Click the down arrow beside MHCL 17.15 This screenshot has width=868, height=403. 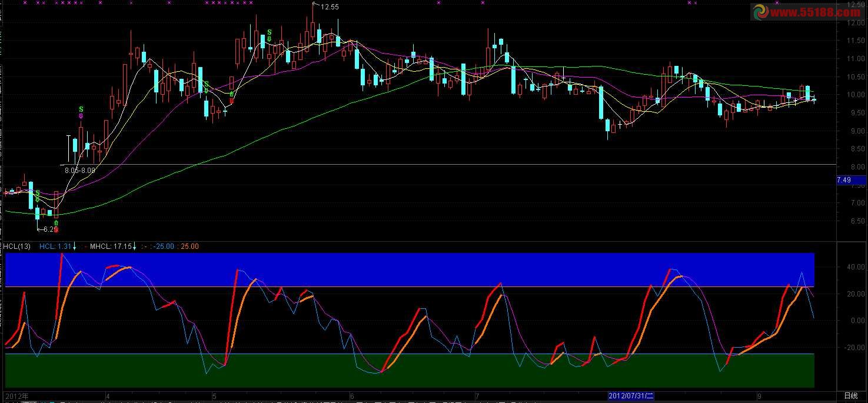coord(135,247)
